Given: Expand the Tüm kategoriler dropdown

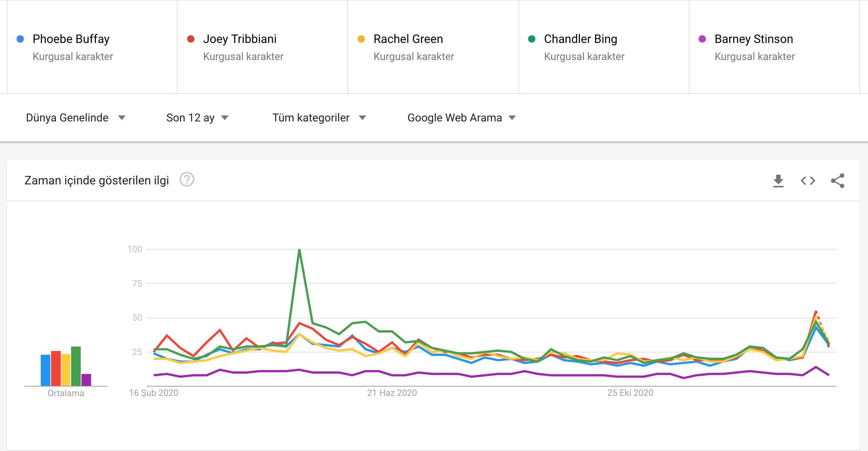Looking at the screenshot, I should tap(319, 118).
